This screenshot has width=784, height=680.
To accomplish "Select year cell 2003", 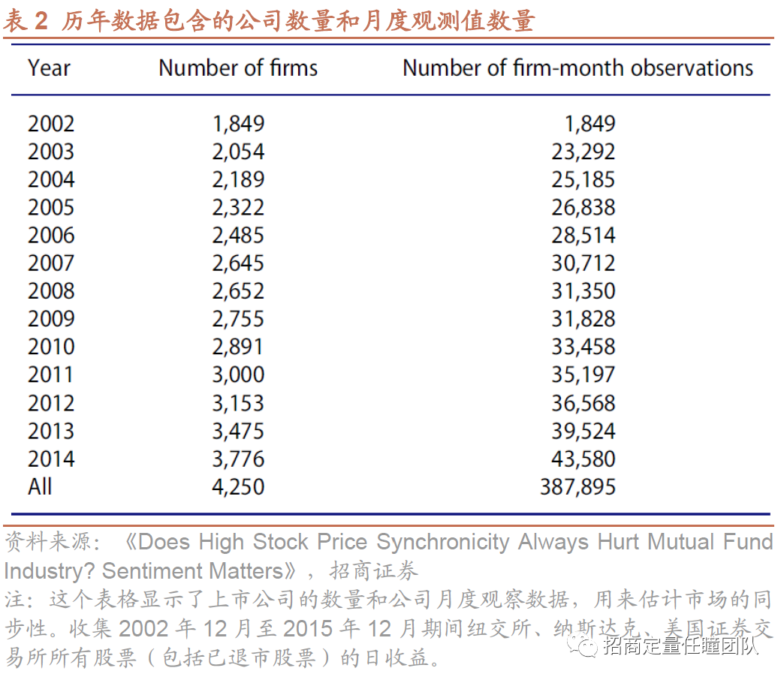I will click(x=51, y=152).
